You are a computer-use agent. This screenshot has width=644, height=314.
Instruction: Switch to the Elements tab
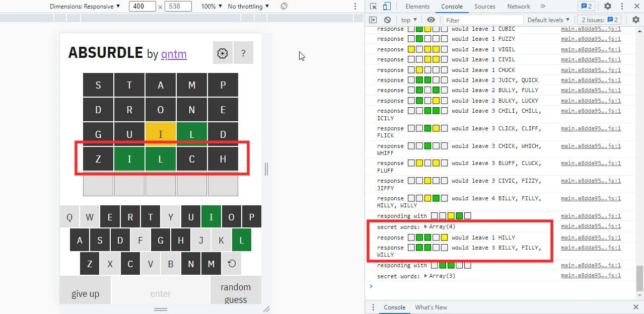(417, 7)
